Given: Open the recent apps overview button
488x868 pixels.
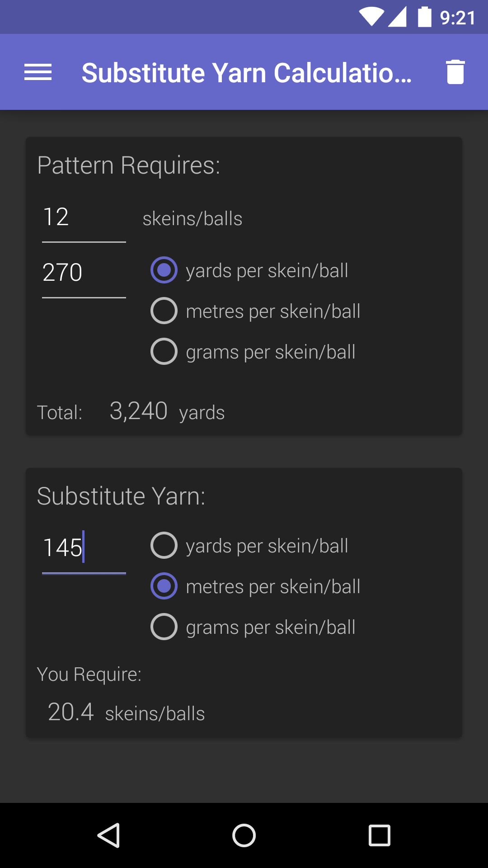Looking at the screenshot, I should pos(380,835).
